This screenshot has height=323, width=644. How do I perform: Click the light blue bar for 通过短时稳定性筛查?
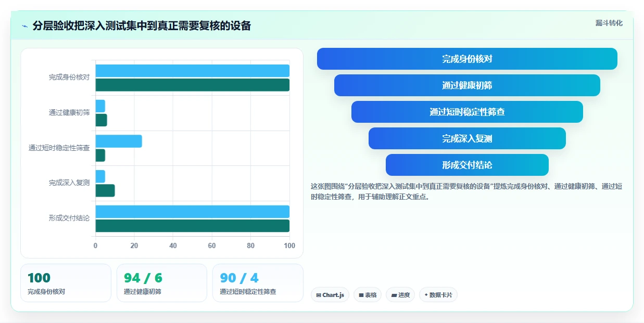119,141
